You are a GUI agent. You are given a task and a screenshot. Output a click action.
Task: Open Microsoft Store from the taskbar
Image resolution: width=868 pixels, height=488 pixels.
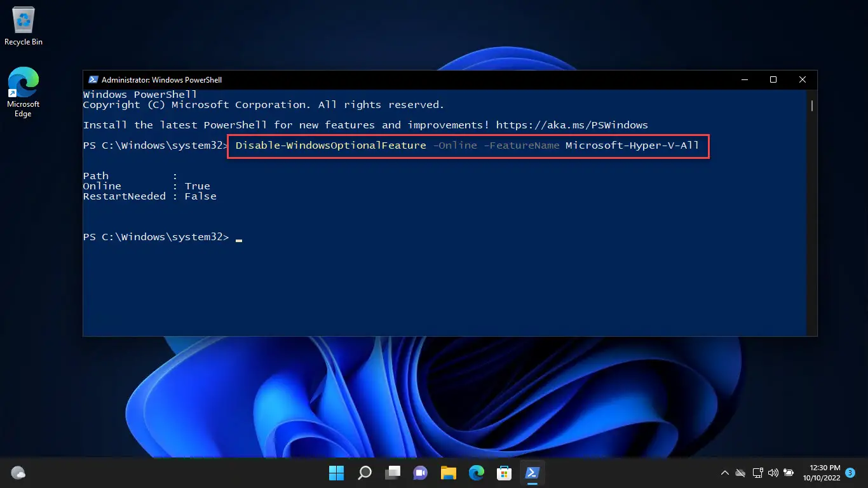pos(505,473)
